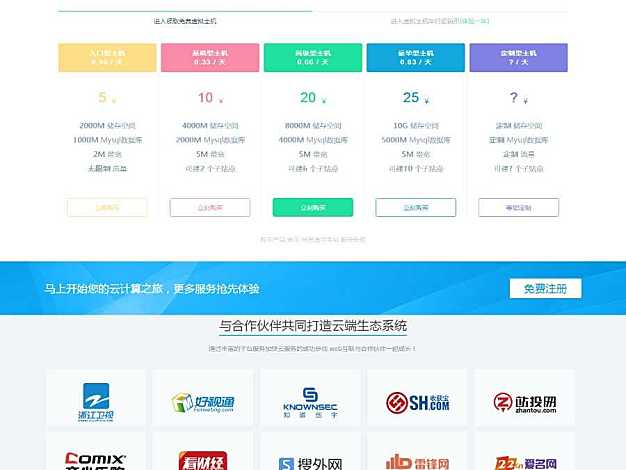
Task: Select the right-hand tab with green link text
Action: click(440, 21)
